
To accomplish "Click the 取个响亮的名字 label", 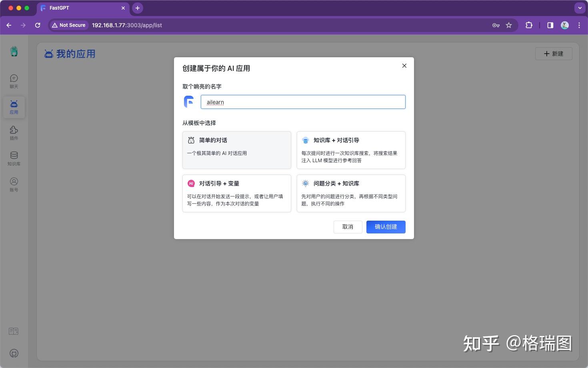I will coord(202,86).
